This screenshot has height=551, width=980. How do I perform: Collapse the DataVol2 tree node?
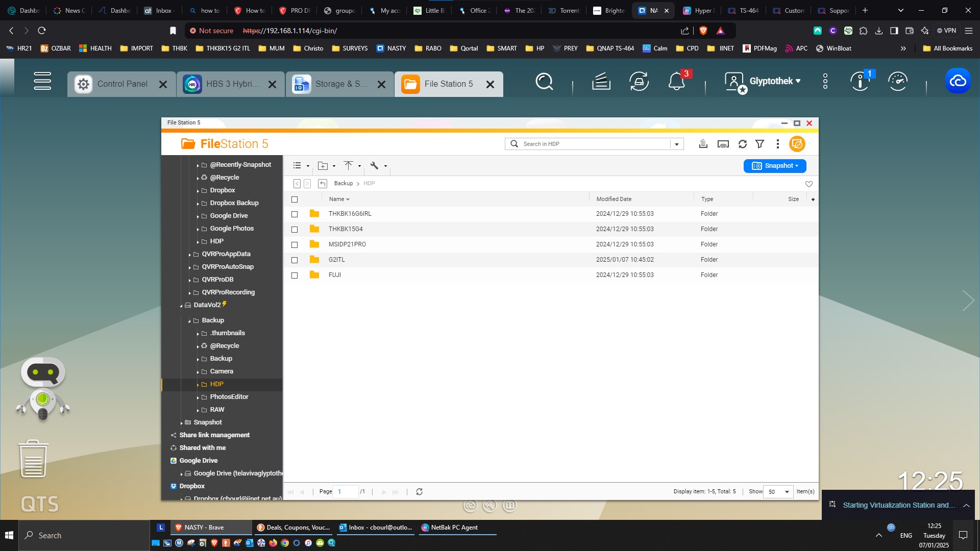[x=181, y=306]
